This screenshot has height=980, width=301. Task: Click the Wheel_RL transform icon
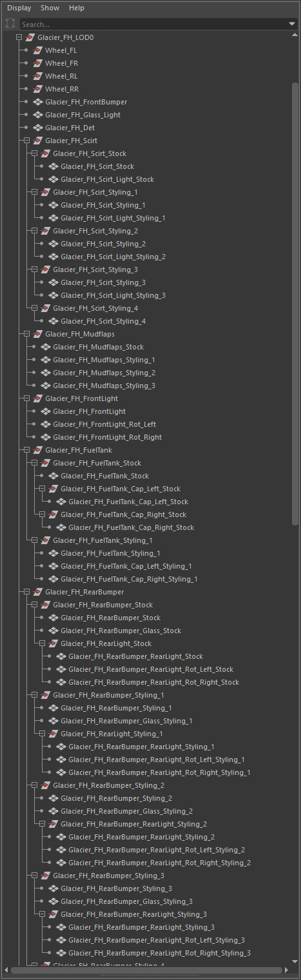pyautogui.click(x=37, y=76)
